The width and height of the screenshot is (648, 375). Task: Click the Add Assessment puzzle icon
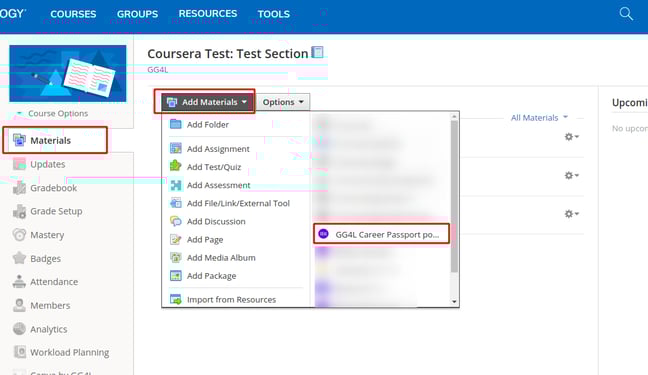176,185
